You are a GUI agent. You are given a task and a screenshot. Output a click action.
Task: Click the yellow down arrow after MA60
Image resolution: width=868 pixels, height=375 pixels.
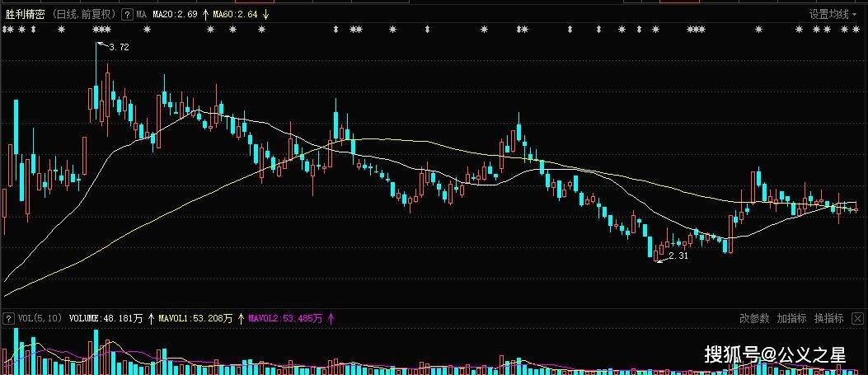(264, 15)
